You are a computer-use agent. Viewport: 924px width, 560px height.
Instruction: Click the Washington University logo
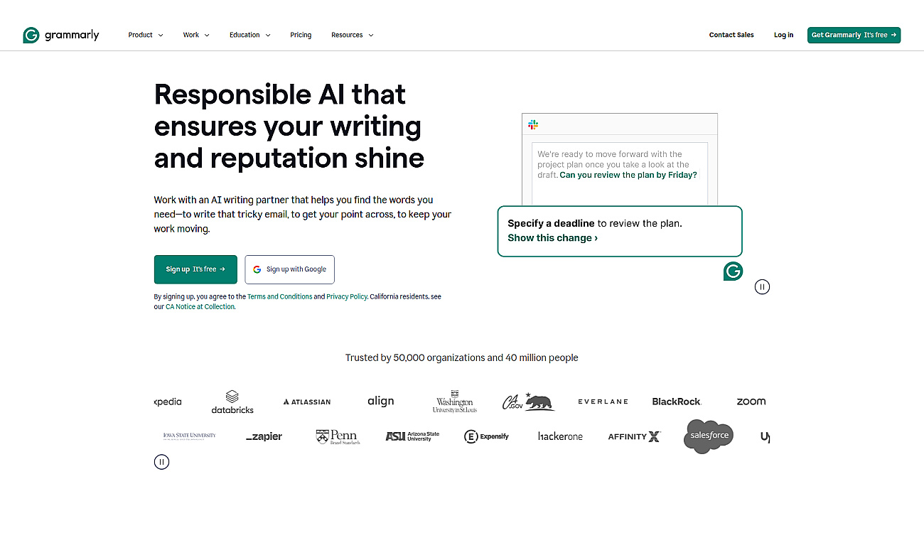pos(455,402)
